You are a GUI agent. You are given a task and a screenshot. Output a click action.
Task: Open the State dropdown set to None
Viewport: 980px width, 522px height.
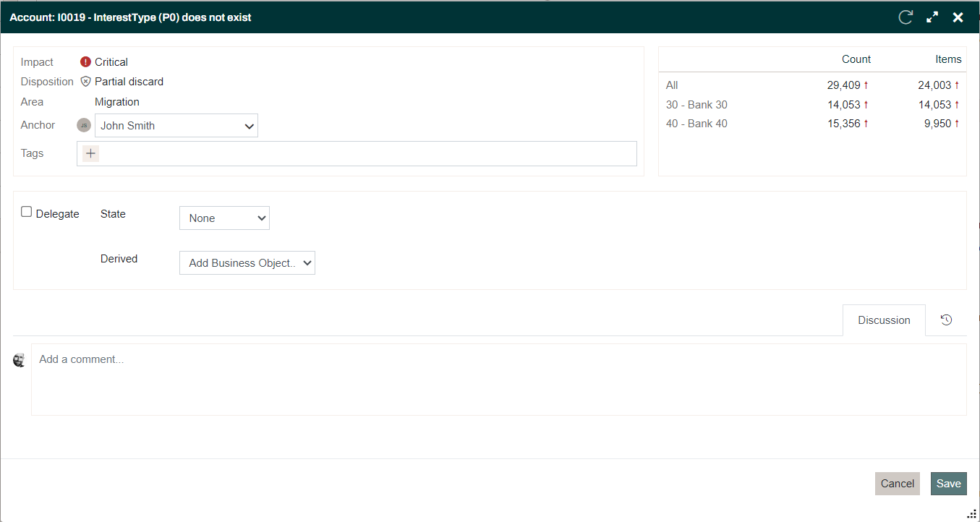(224, 218)
